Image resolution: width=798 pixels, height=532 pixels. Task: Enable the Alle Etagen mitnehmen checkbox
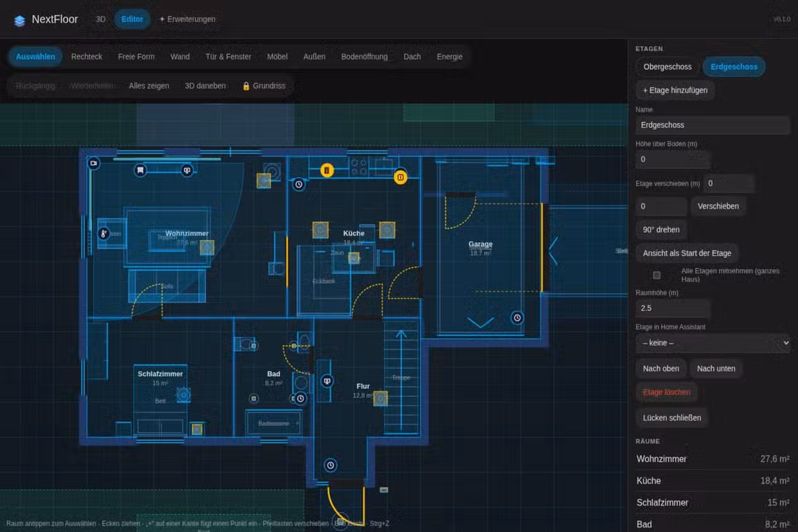(x=657, y=275)
